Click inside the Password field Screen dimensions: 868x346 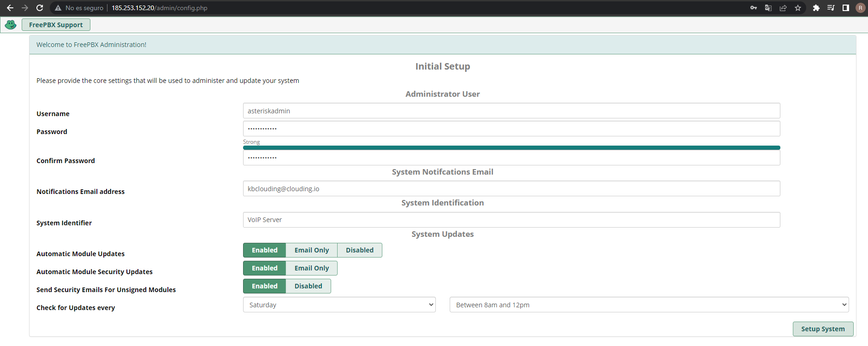tap(511, 129)
